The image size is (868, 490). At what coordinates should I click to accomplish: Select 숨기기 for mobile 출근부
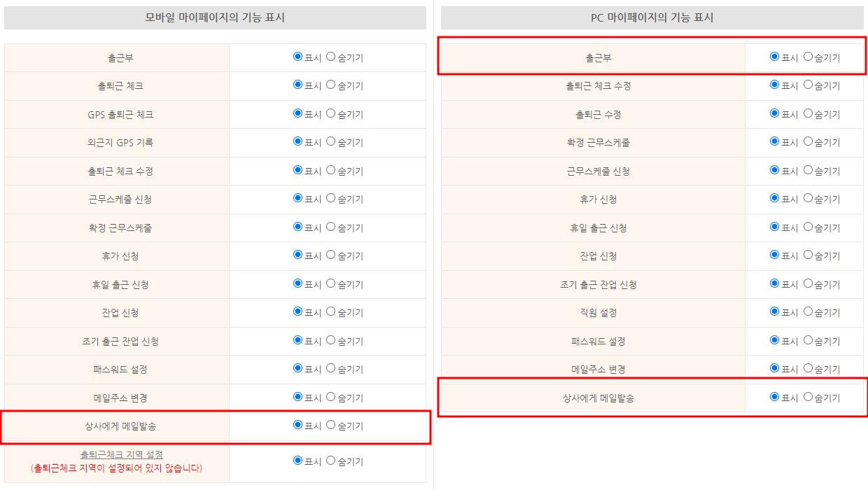[331, 57]
